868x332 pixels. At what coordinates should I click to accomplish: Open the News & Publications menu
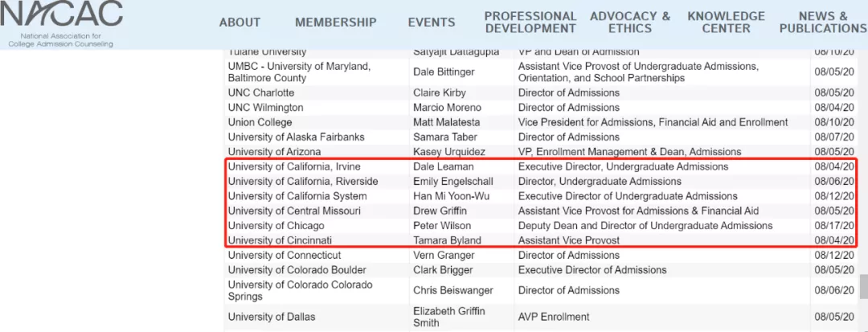tap(822, 22)
